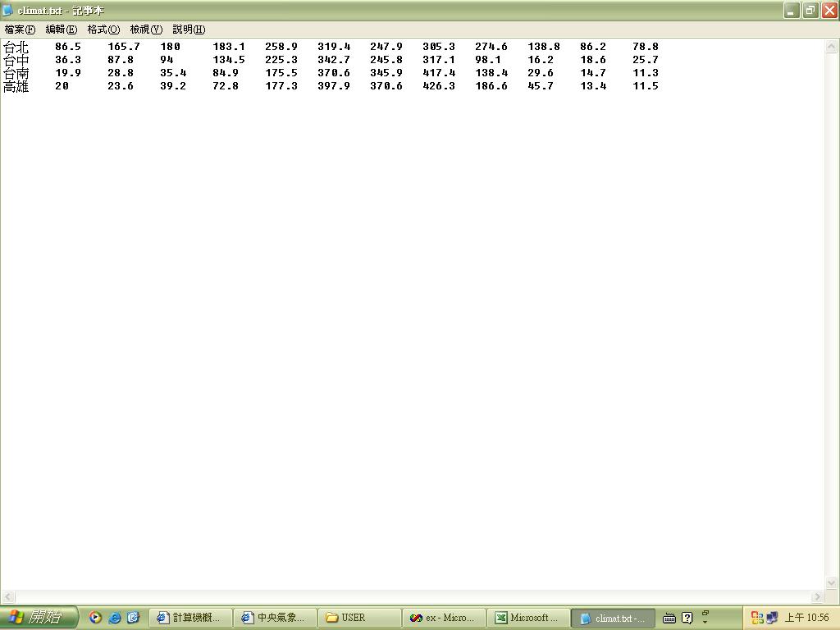Switch to the 計算機概 taskbar window
Screen dimensions: 840x630
189,618
